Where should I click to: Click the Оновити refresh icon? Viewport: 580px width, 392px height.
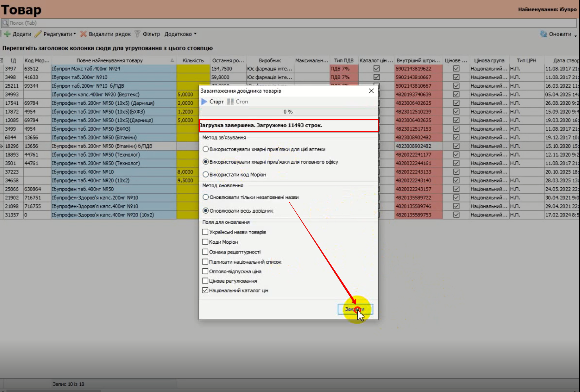click(x=543, y=34)
